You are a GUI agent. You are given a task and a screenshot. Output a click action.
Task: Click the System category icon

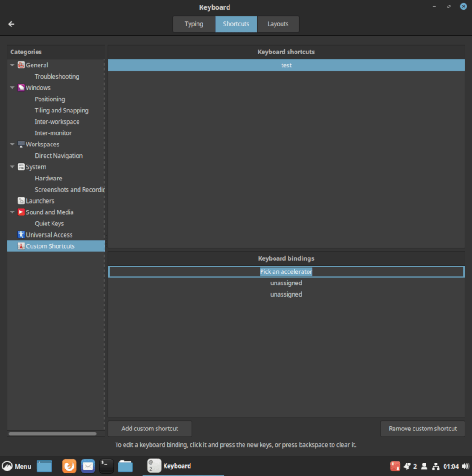pyautogui.click(x=20, y=167)
